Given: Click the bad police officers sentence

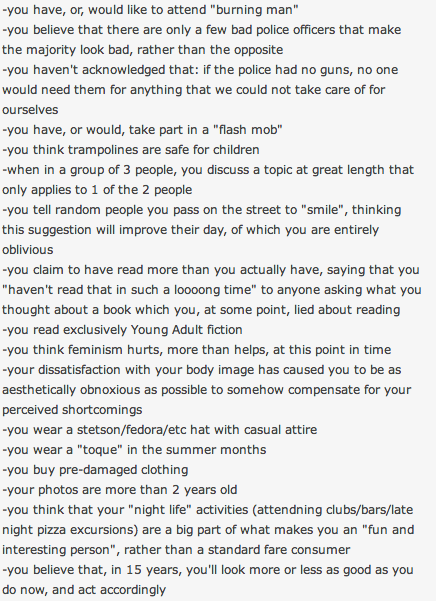Looking at the screenshot, I should coord(202,39).
